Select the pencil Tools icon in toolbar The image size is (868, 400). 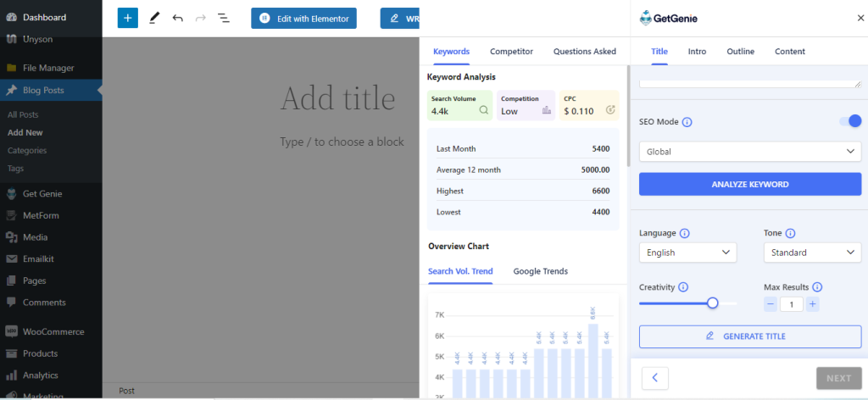[x=154, y=19]
